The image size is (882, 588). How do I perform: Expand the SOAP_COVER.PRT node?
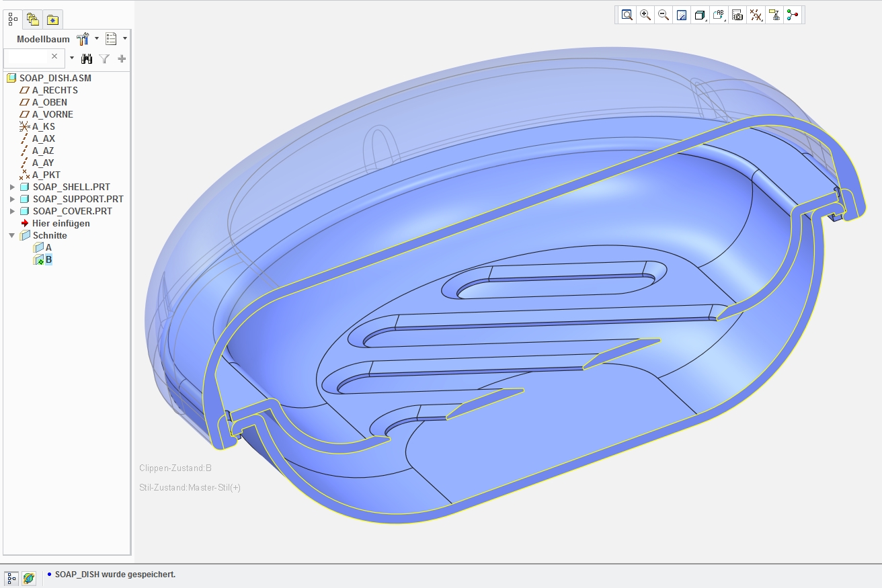point(12,211)
